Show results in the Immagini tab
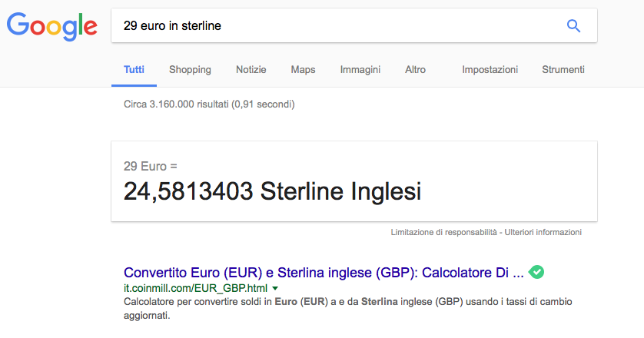 click(x=360, y=69)
